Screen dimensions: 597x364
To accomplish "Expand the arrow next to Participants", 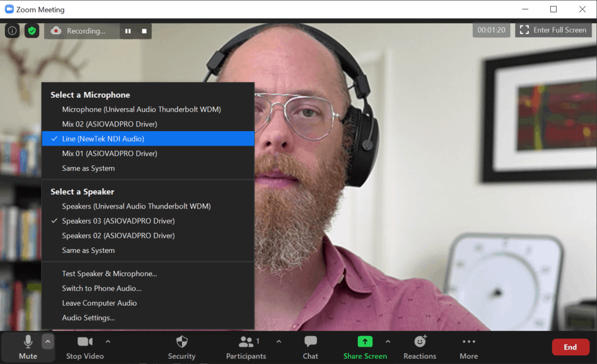I will (x=279, y=342).
